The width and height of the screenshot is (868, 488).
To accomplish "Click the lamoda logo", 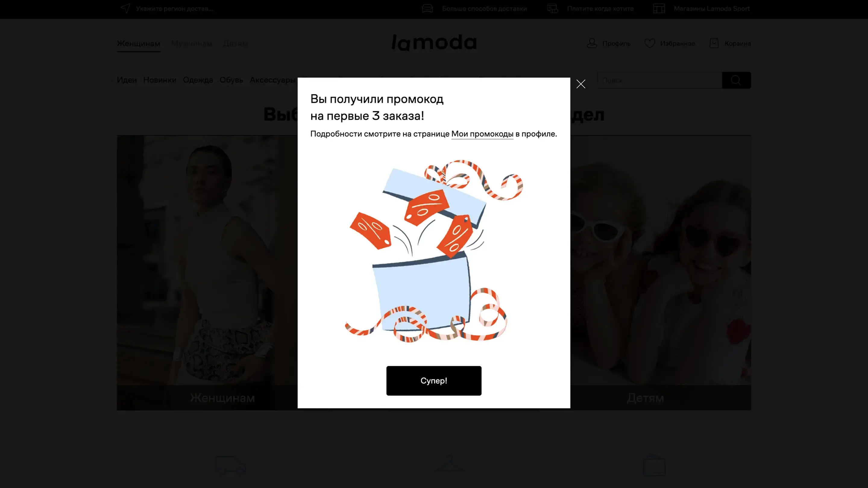I will click(434, 43).
